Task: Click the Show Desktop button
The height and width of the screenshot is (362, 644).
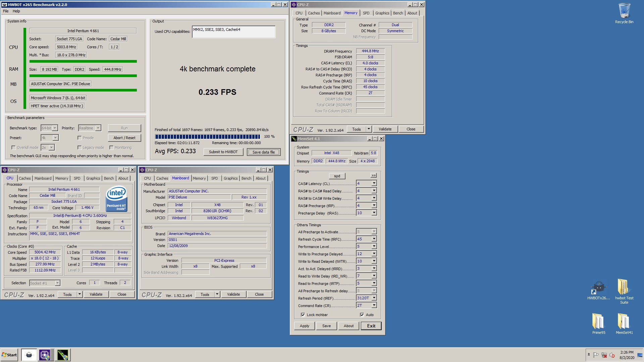Action: coord(640,355)
